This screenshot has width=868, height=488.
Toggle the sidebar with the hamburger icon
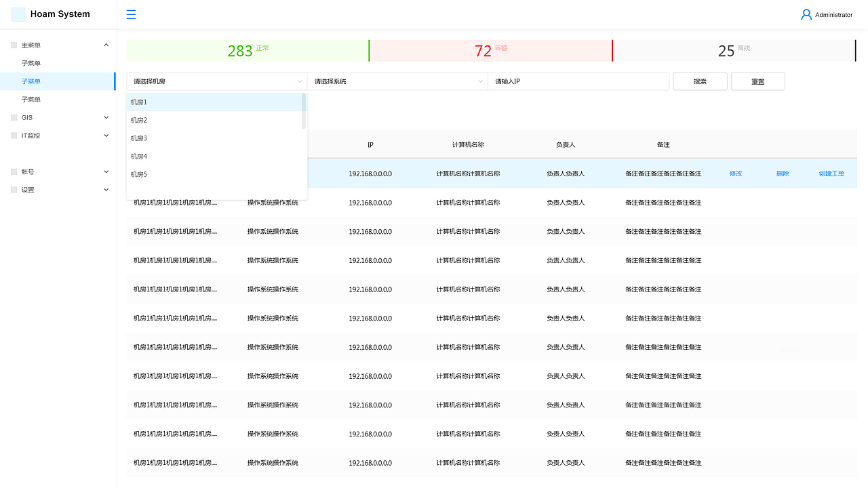click(x=131, y=14)
